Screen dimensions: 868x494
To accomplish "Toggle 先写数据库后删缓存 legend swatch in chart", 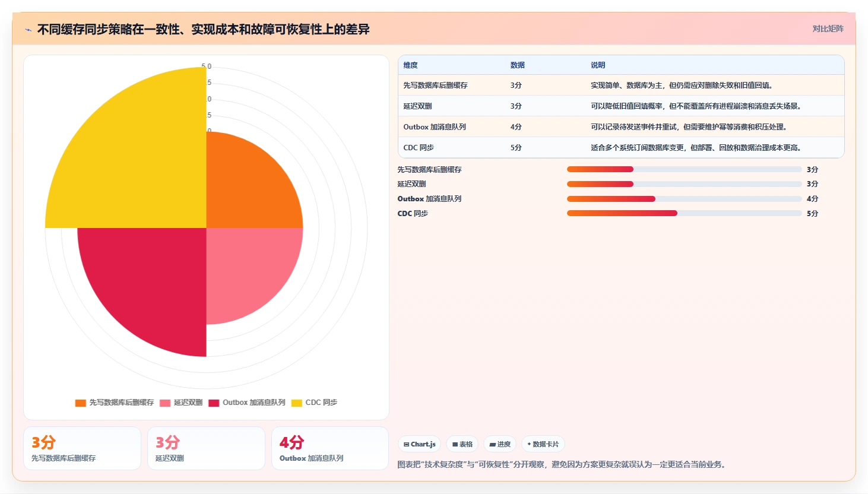I will [81, 403].
